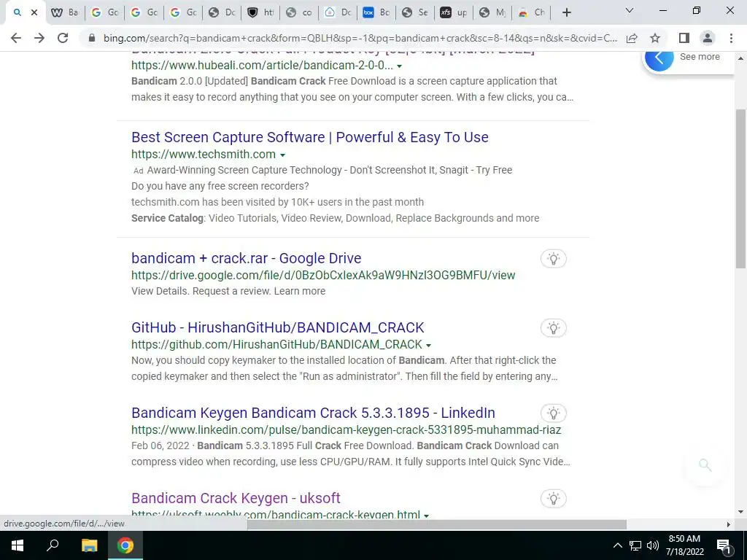This screenshot has height=560, width=747.
Task: Open 'bandicam + crack.rar - Google Drive' result
Action: pos(247,258)
